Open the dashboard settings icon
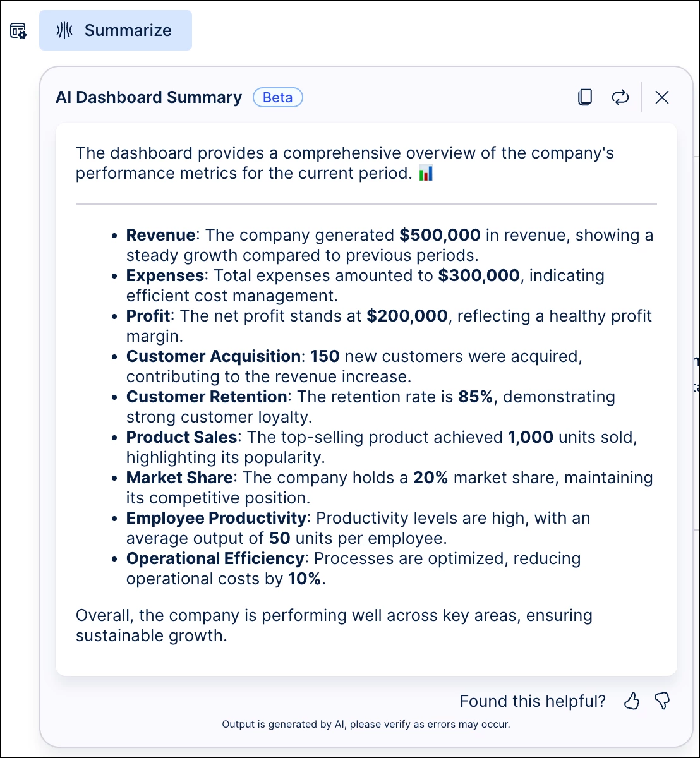The image size is (700, 758). point(18,30)
